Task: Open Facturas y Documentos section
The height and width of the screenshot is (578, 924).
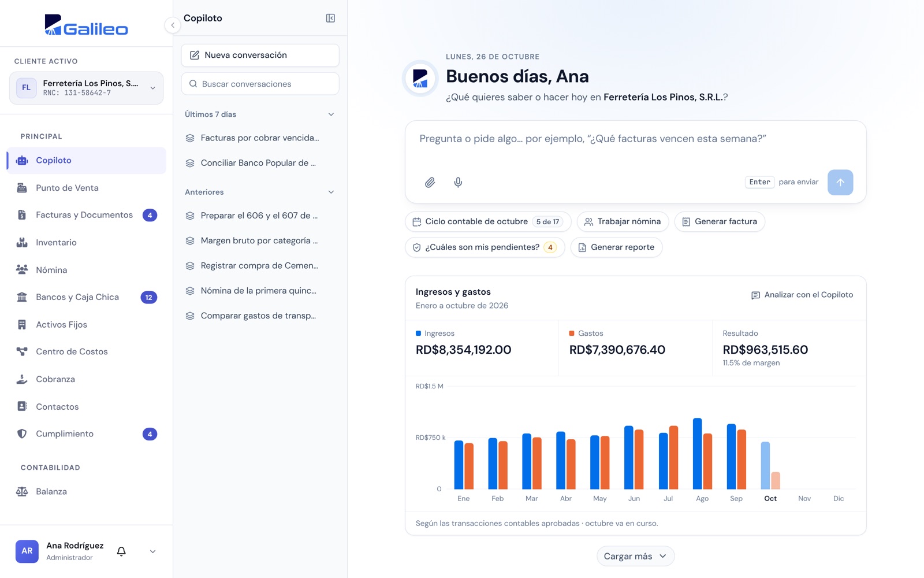Action: (87, 215)
